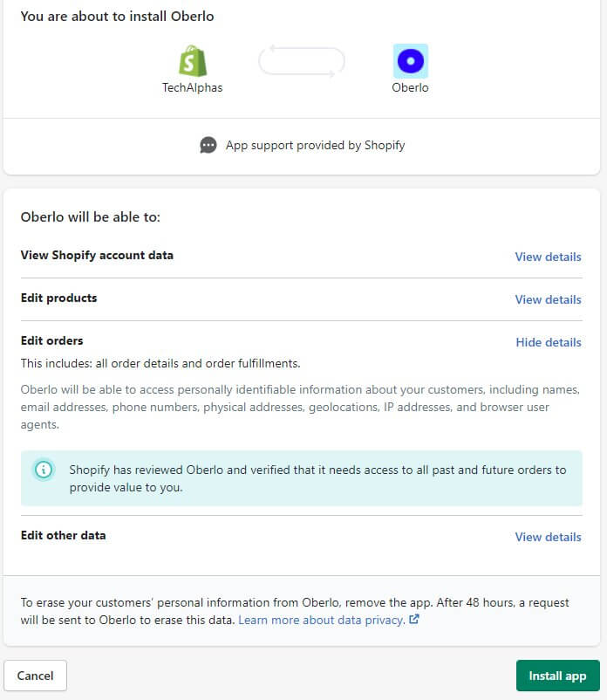Expand View details for Edit products
The height and width of the screenshot is (700, 607).
coord(548,299)
